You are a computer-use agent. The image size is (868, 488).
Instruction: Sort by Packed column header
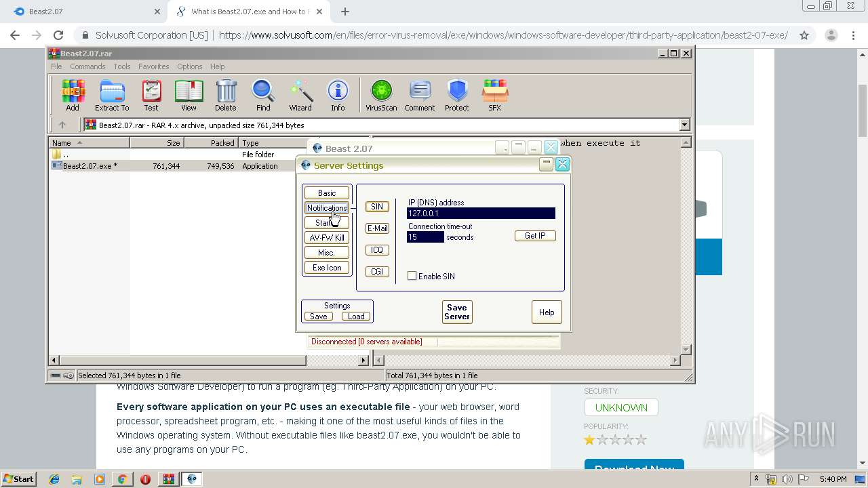(211, 143)
